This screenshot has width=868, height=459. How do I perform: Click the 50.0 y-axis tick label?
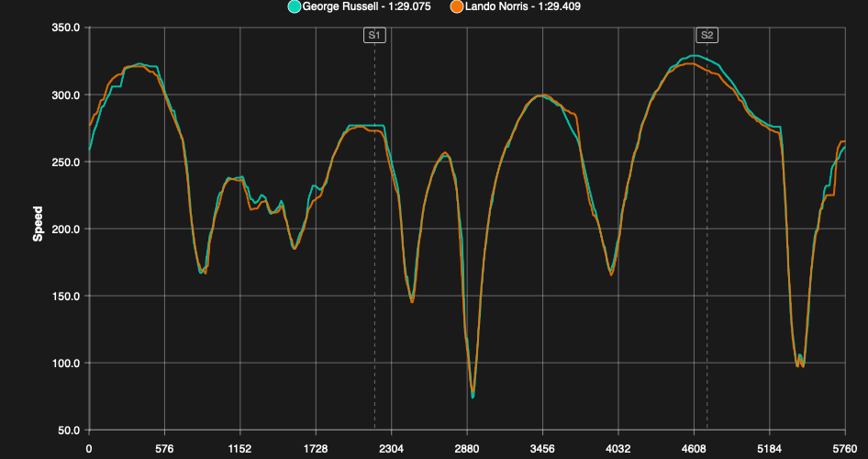pyautogui.click(x=68, y=431)
